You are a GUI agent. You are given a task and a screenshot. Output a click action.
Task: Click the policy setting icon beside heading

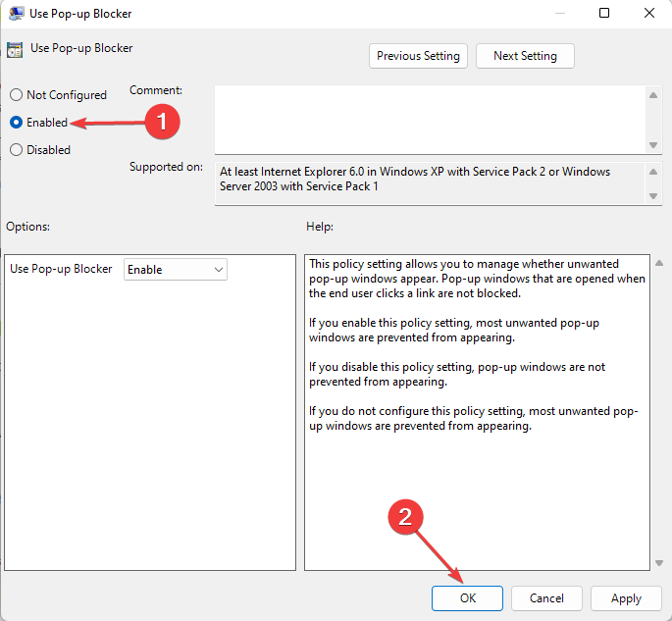[x=15, y=50]
